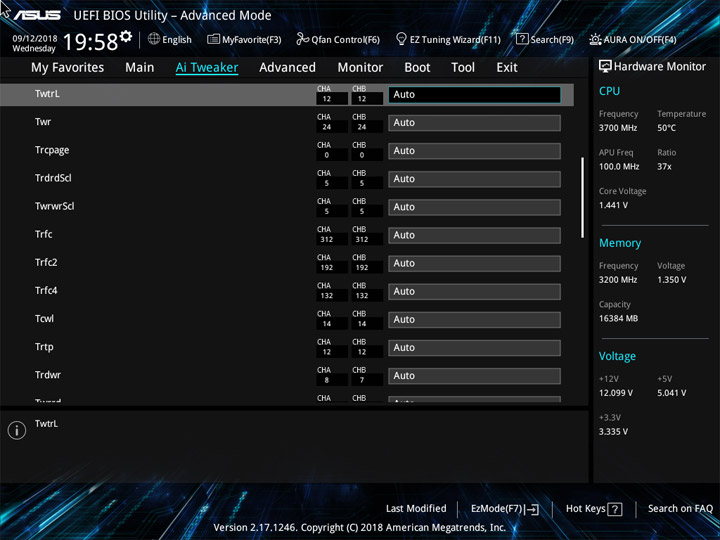Click the TwtrL row label
This screenshot has height=540, width=720.
(47, 94)
